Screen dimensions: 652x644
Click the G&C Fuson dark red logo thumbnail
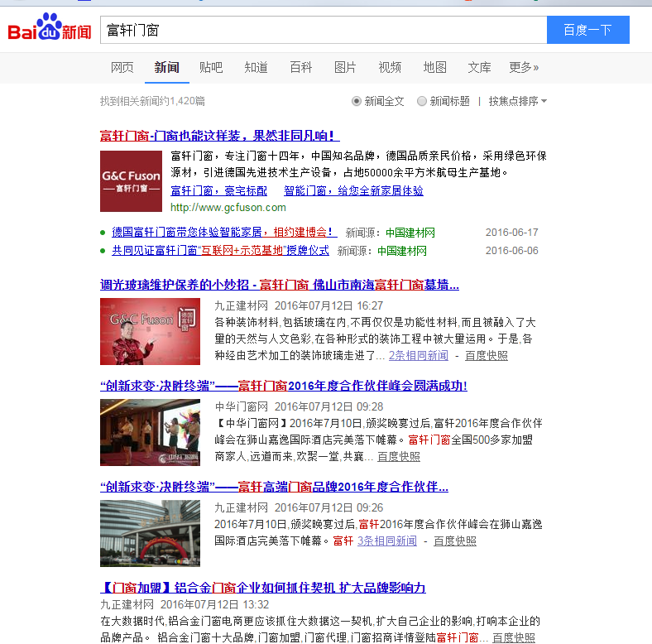pos(131,181)
